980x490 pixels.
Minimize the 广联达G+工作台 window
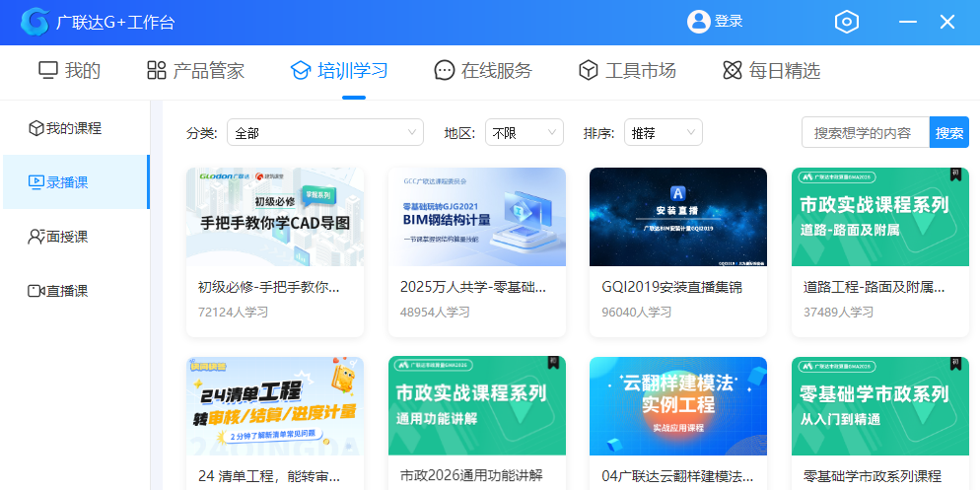tap(908, 22)
